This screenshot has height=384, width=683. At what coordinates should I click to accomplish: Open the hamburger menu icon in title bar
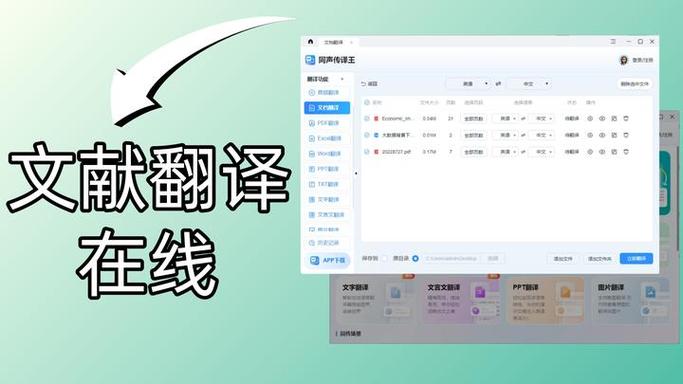613,41
